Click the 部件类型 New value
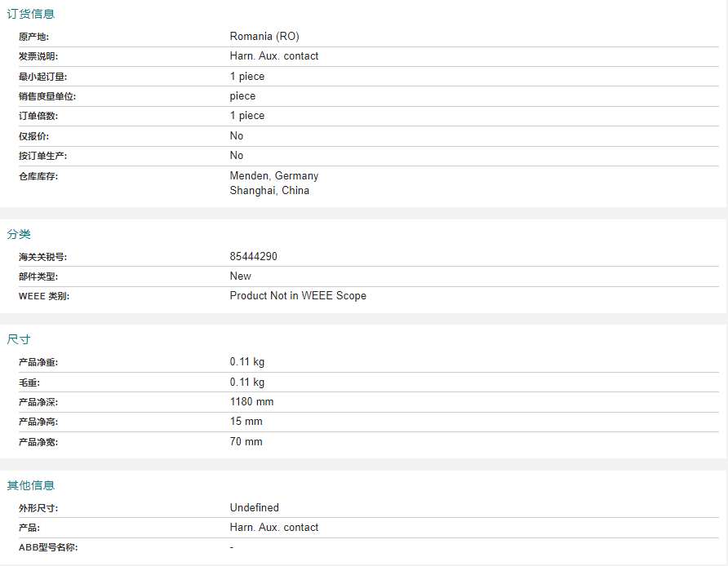 pyautogui.click(x=240, y=276)
